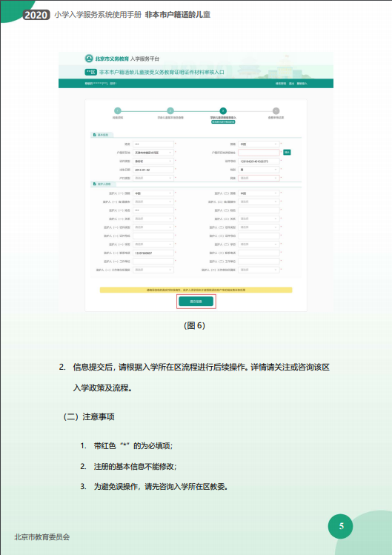
Task: Open the child's 国籍 dropdown showing 中国
Action: coord(259,144)
